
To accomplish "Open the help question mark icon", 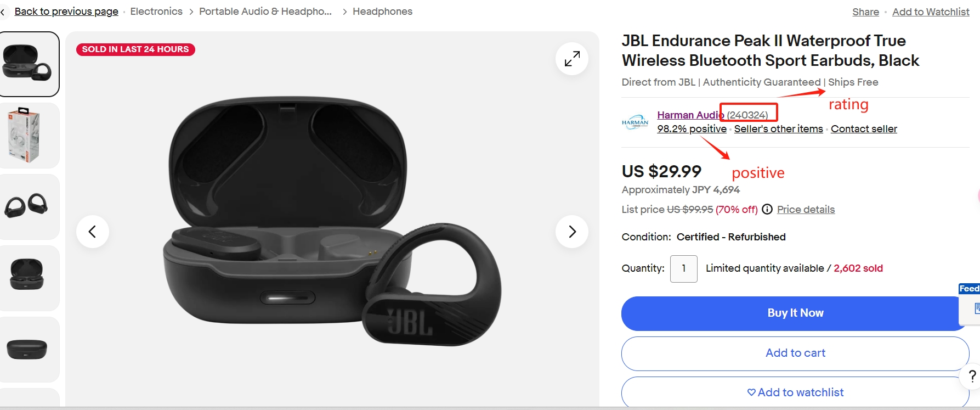I will [972, 376].
